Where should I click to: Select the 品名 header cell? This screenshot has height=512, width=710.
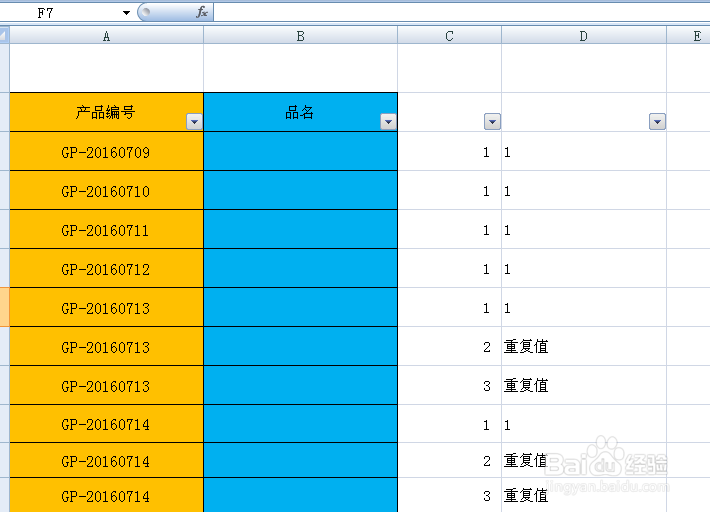(301, 112)
